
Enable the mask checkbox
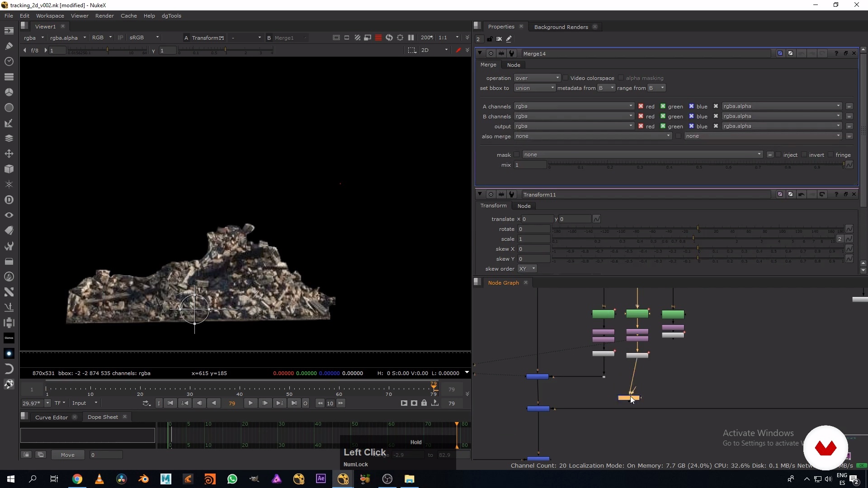pyautogui.click(x=517, y=155)
